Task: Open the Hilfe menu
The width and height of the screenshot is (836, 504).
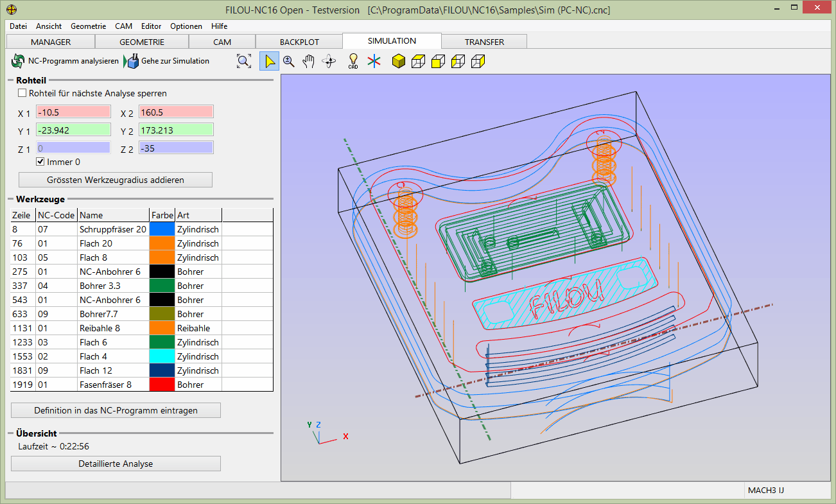Action: tap(219, 26)
